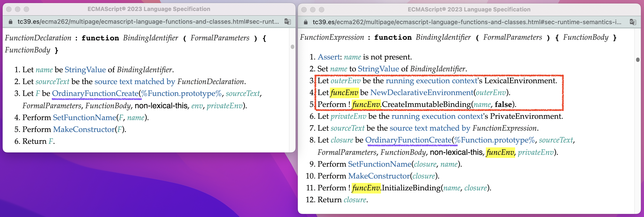This screenshot has height=217, width=644.
Task: Open the Assert link in right window
Action: (x=329, y=57)
